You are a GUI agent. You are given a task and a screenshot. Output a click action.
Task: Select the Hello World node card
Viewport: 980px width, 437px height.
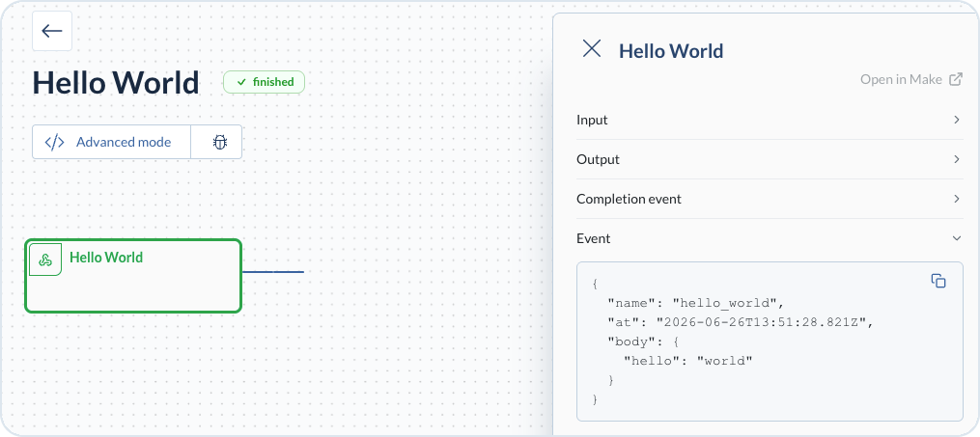pos(133,275)
